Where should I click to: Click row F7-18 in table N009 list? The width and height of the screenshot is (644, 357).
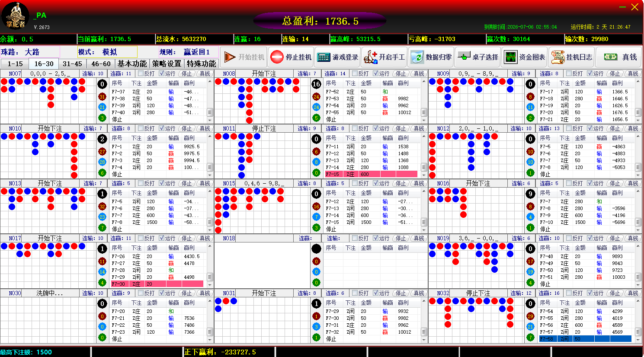click(x=585, y=99)
